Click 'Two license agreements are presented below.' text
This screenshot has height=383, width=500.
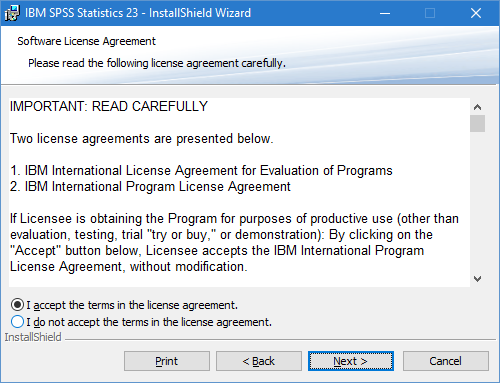[x=142, y=139]
